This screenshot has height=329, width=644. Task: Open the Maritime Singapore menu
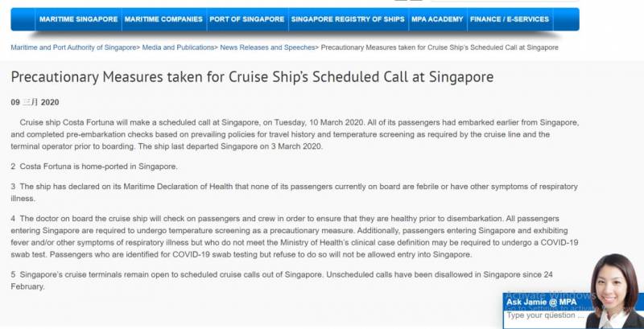[x=78, y=19]
